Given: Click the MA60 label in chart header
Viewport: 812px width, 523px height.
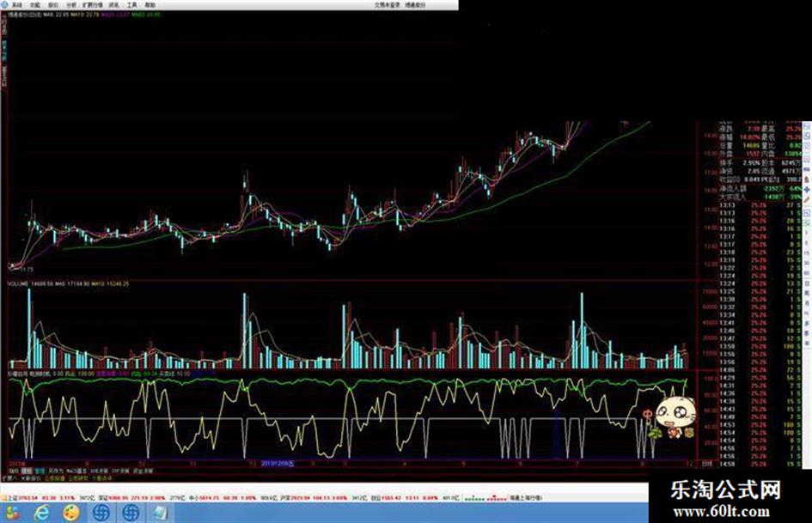Looking at the screenshot, I should [145, 15].
